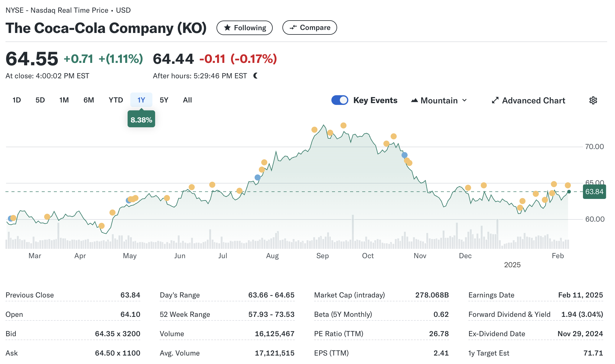Switch to the 5Y range tab

[164, 100]
